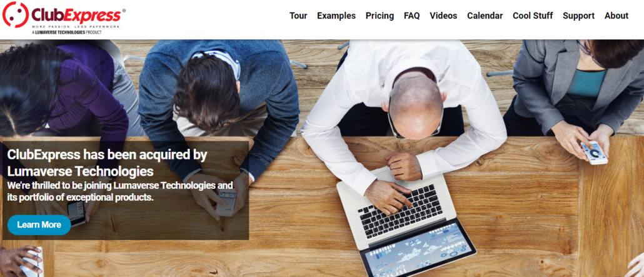Image resolution: width=644 pixels, height=277 pixels.
Task: Click the "A Lumaverse Technologies Product" tagline
Action: [x=66, y=32]
